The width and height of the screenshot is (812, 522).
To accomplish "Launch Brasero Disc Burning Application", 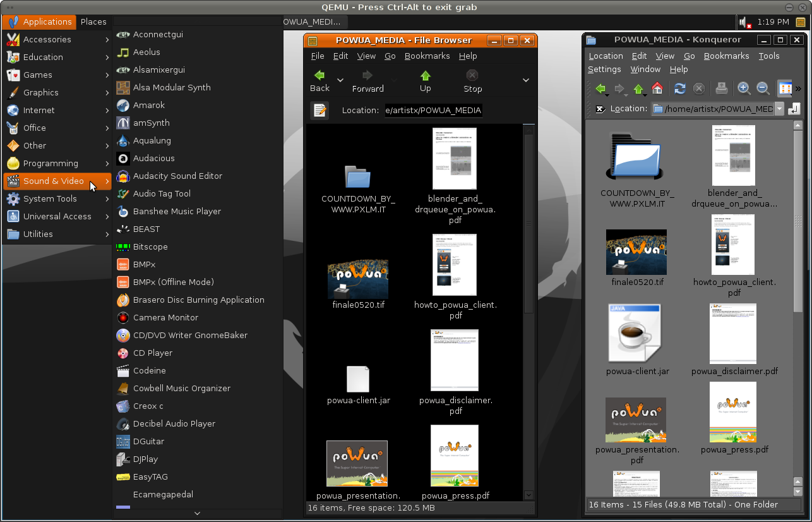I will (198, 300).
